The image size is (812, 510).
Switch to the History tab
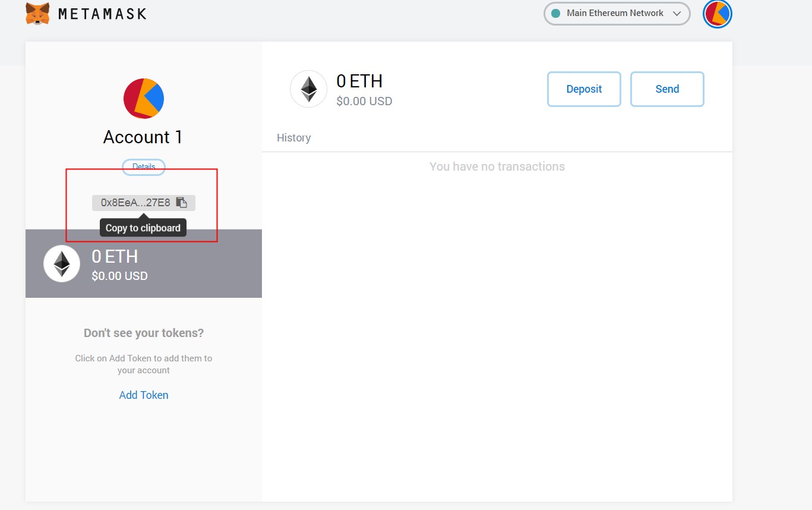tap(293, 138)
